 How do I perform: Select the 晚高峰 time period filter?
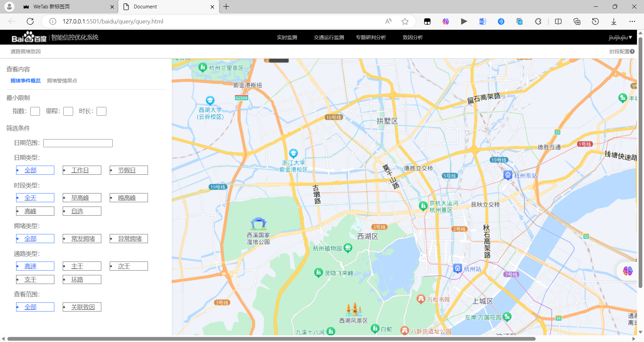(x=128, y=197)
